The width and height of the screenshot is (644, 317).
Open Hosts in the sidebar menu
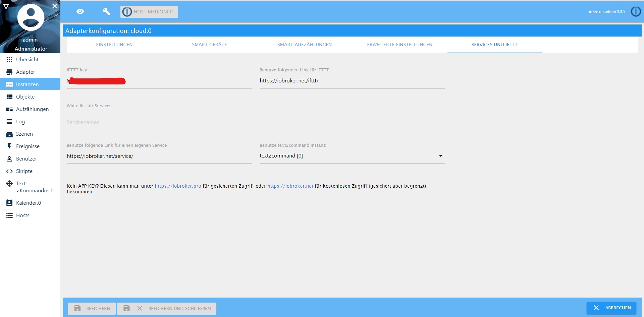point(30,215)
